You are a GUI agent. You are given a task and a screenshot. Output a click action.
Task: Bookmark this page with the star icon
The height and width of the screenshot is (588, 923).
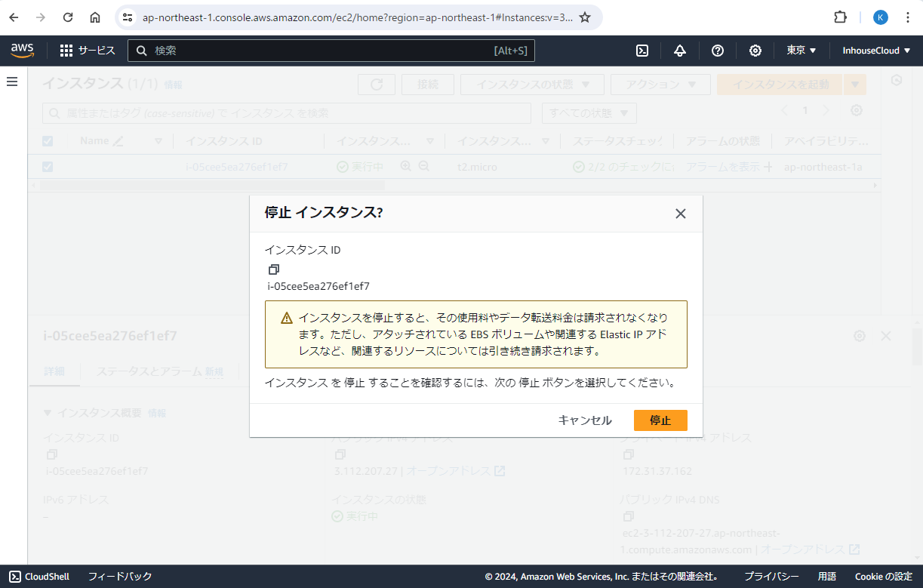(585, 17)
